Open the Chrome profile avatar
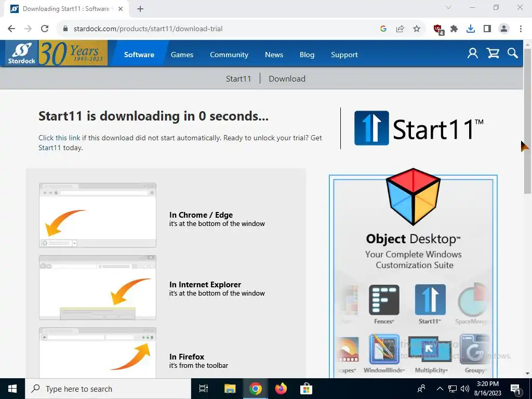 (x=504, y=29)
